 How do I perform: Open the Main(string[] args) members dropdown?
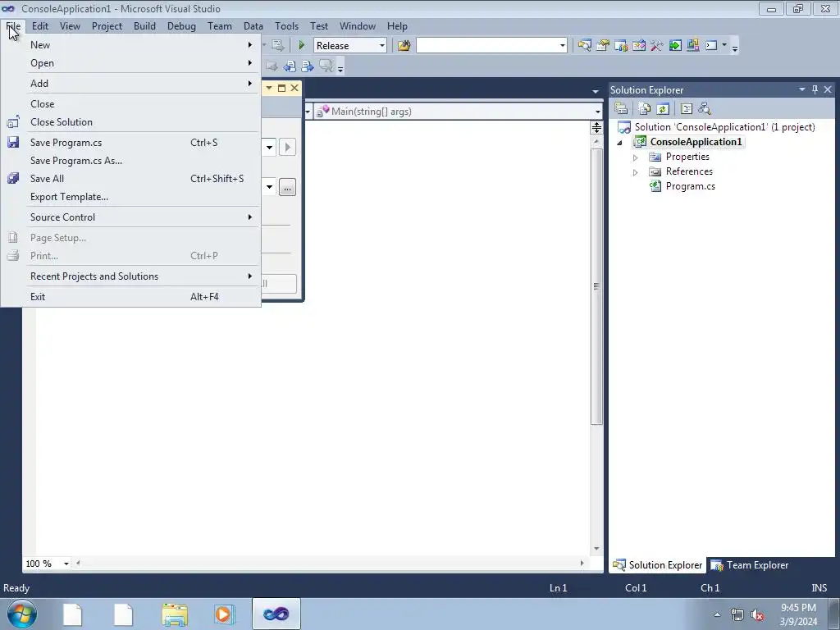(x=597, y=112)
